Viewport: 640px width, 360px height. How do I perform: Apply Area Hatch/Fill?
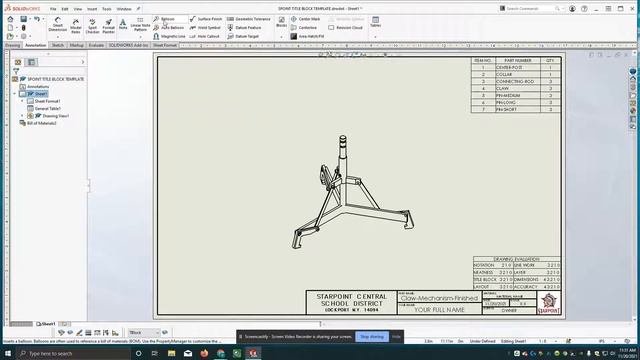[307, 36]
